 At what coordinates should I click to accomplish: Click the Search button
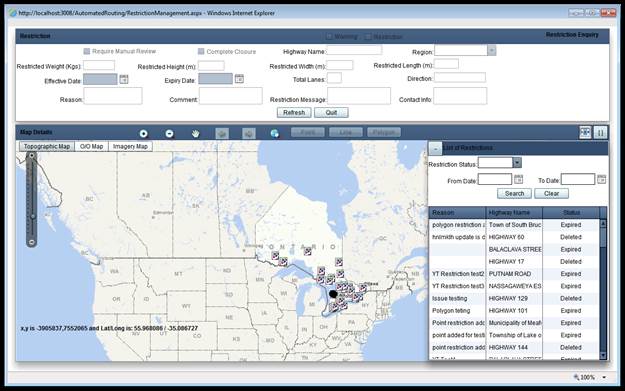514,193
